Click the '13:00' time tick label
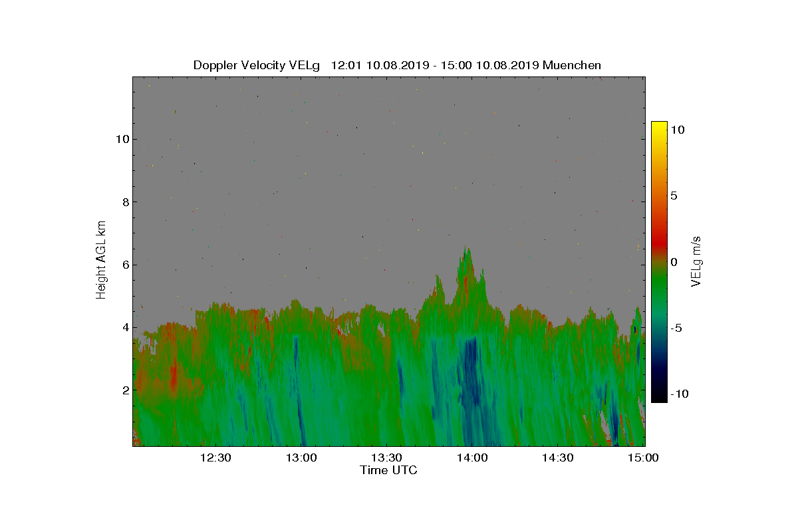The height and width of the screenshot is (532, 798). [x=301, y=458]
